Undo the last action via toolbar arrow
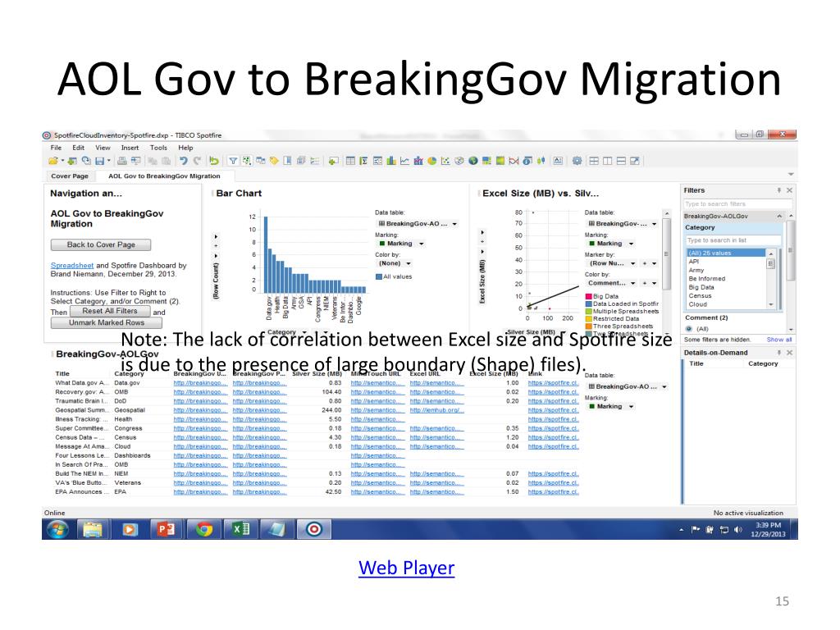The width and height of the screenshot is (840, 630). click(183, 161)
